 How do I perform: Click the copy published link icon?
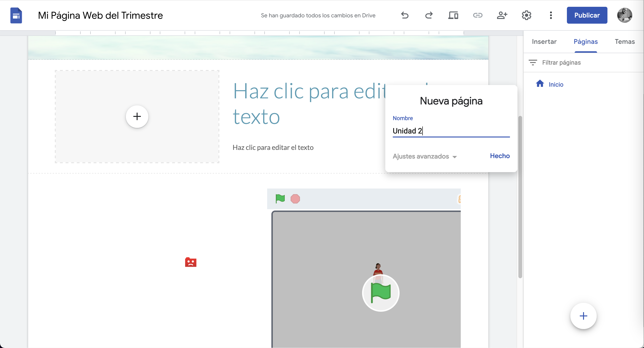point(478,15)
